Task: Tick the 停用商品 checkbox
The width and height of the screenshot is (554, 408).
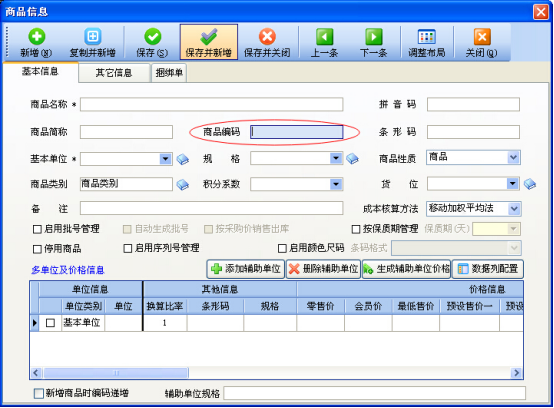Action: 37,249
